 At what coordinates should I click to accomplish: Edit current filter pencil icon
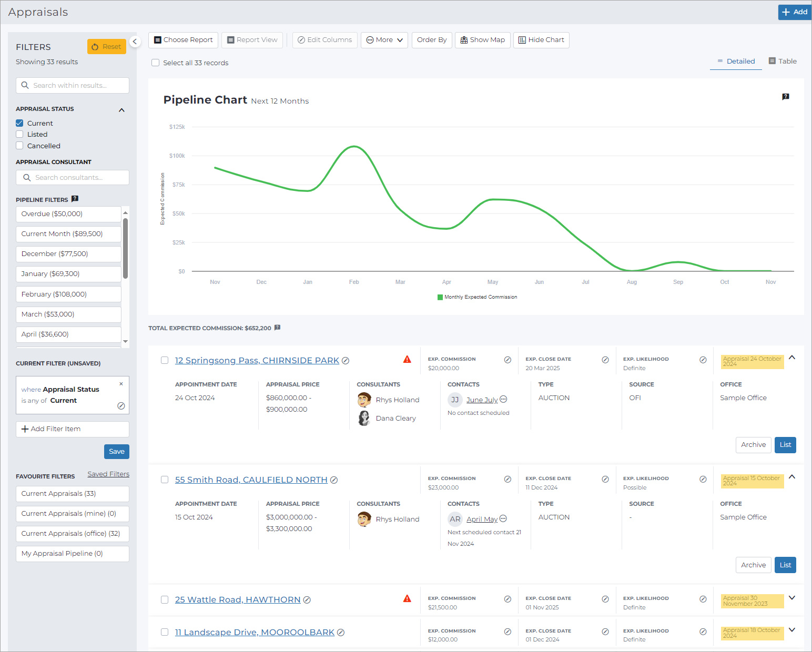121,406
